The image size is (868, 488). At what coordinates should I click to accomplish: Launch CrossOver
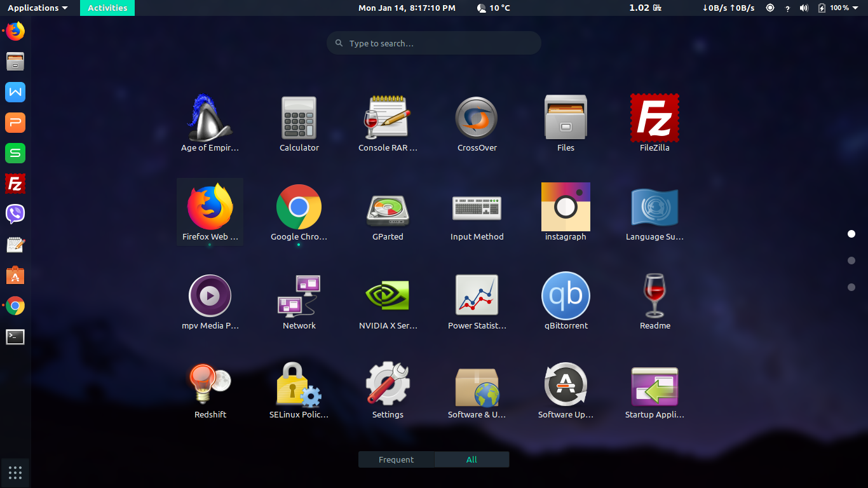point(477,118)
